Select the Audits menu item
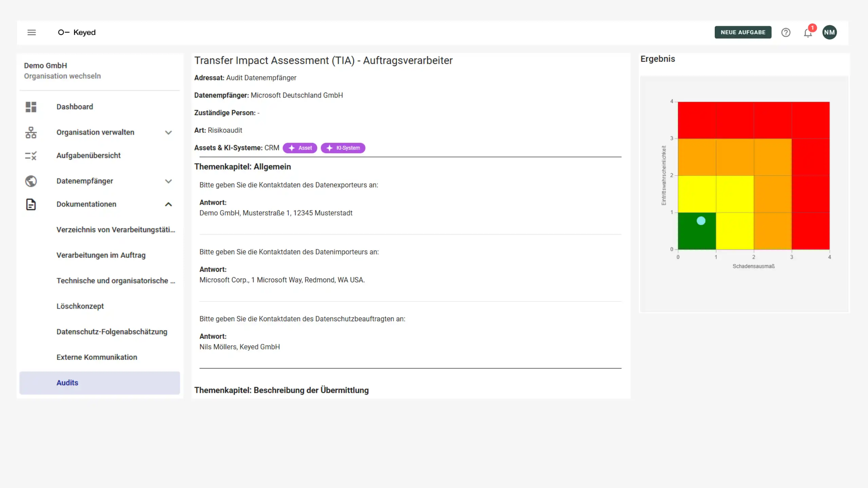This screenshot has width=868, height=488. (x=100, y=383)
